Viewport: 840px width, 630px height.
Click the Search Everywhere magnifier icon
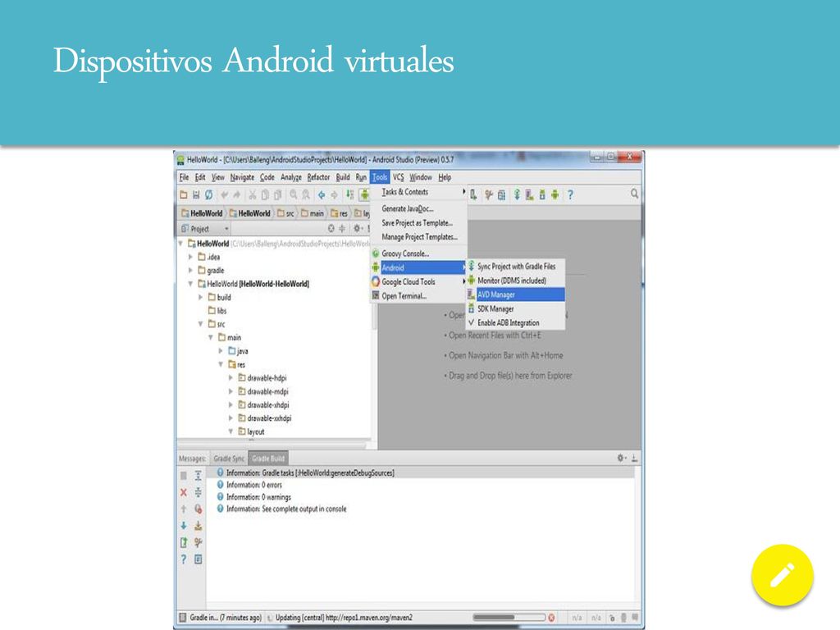(634, 194)
